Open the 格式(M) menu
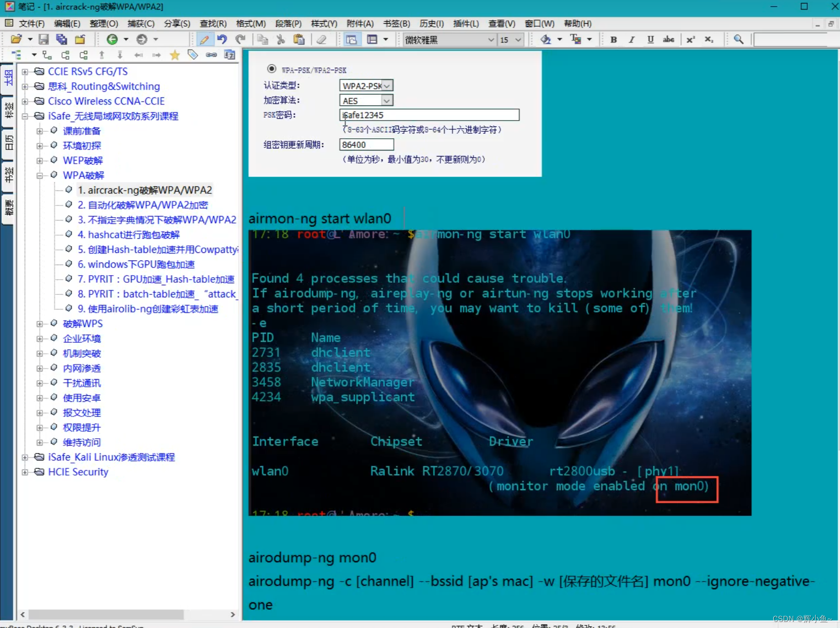The image size is (840, 628). [x=251, y=24]
